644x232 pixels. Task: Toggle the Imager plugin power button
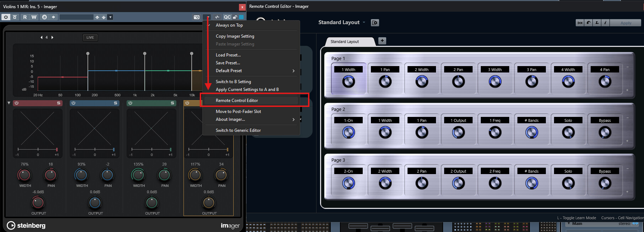click(x=6, y=17)
